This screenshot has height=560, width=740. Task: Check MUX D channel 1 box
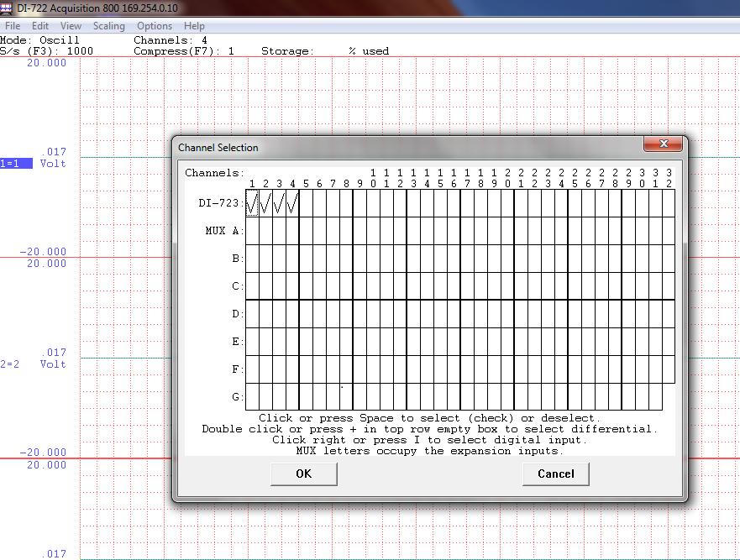pos(252,314)
